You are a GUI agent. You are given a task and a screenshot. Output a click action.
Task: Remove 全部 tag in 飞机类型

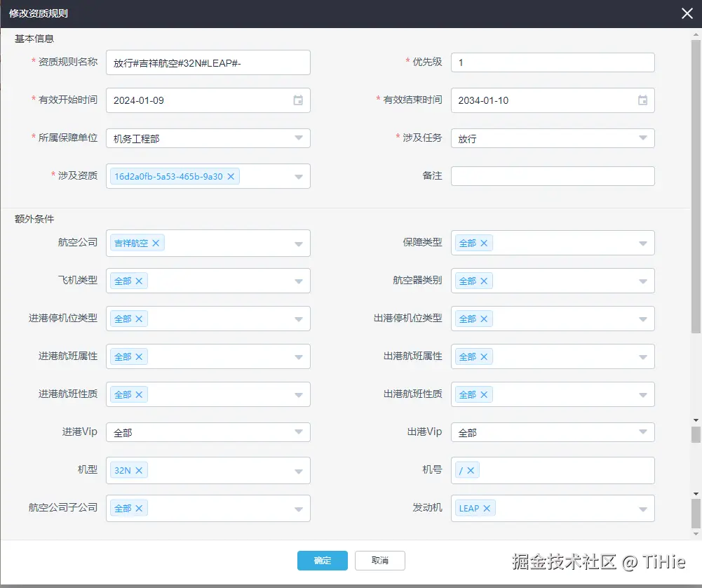[140, 281]
